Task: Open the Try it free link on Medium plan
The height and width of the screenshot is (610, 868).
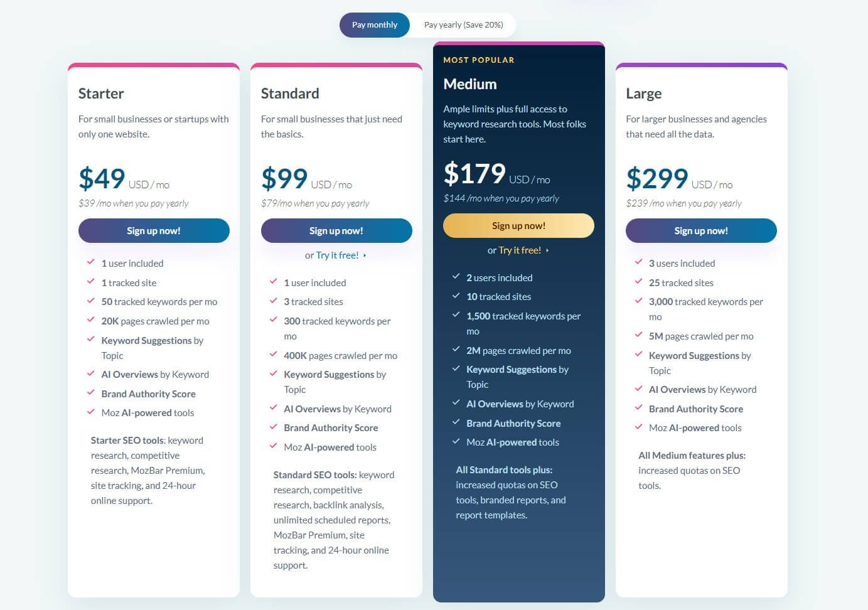Action: tap(520, 250)
